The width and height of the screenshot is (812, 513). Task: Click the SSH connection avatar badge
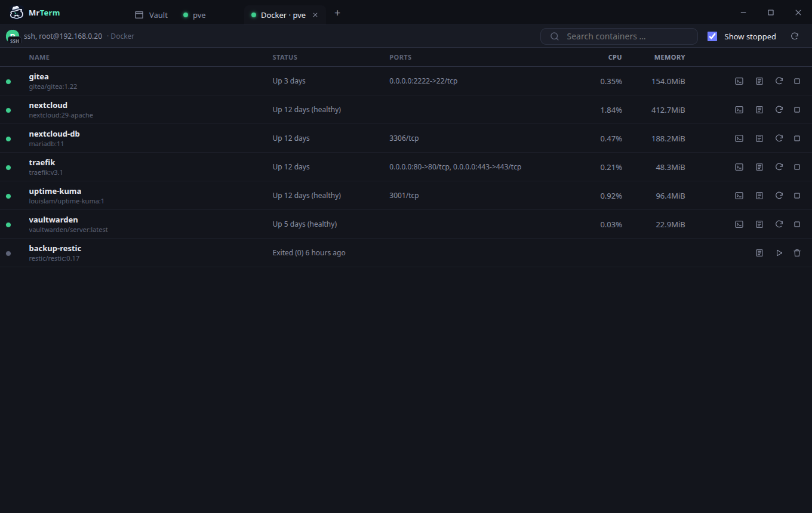13,36
